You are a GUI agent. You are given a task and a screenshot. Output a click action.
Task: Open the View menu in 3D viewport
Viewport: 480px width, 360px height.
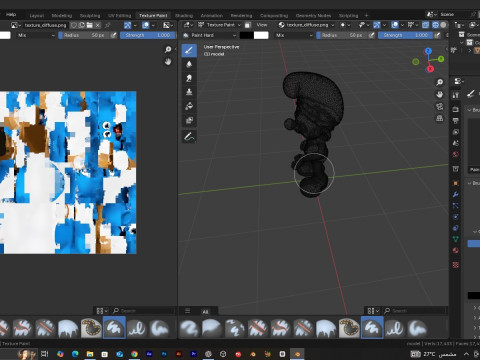(x=262, y=25)
